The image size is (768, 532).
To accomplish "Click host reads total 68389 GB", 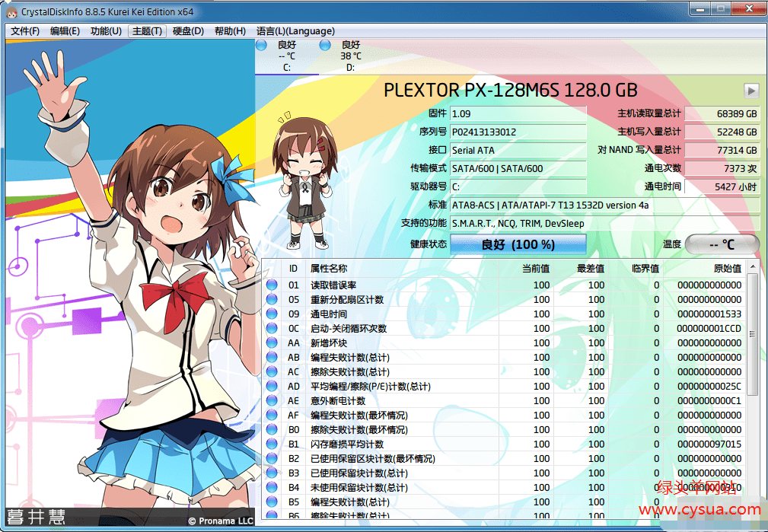I will (x=722, y=113).
